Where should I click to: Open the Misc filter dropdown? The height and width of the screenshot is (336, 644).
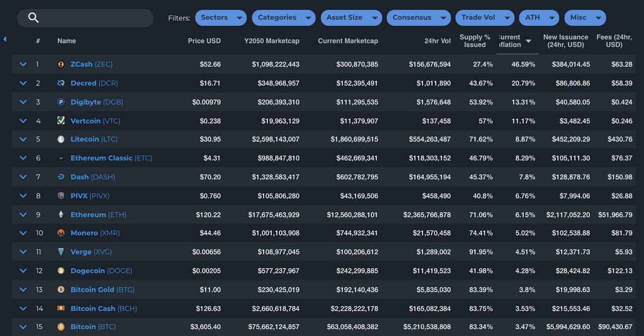585,18
